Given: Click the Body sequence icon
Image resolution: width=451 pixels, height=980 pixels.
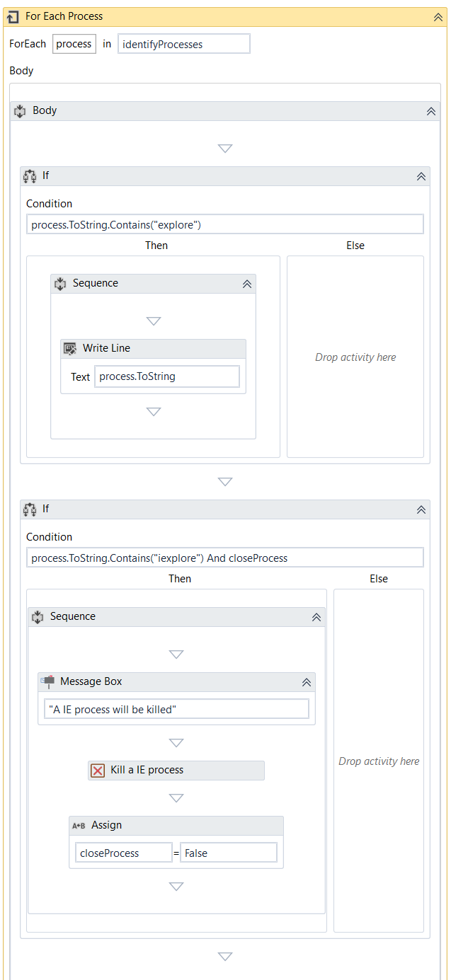Looking at the screenshot, I should pyautogui.click(x=20, y=111).
